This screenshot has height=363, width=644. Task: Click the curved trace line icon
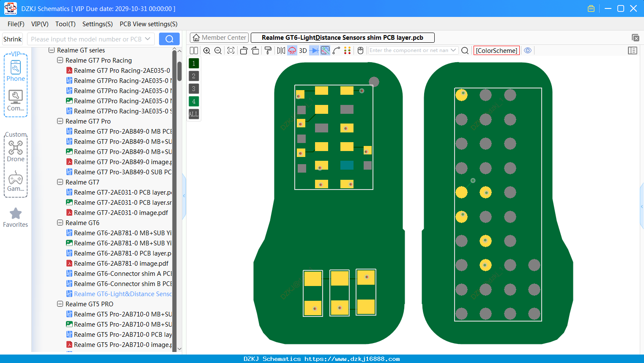[336, 51]
